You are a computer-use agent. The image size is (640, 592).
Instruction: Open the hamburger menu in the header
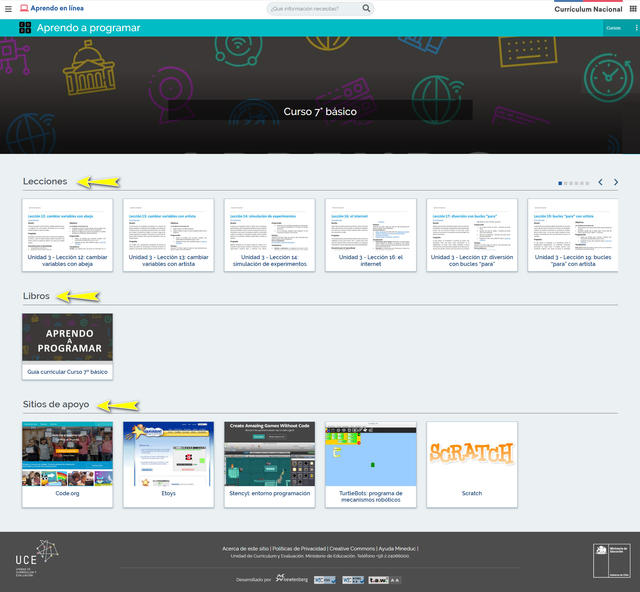click(9, 8)
